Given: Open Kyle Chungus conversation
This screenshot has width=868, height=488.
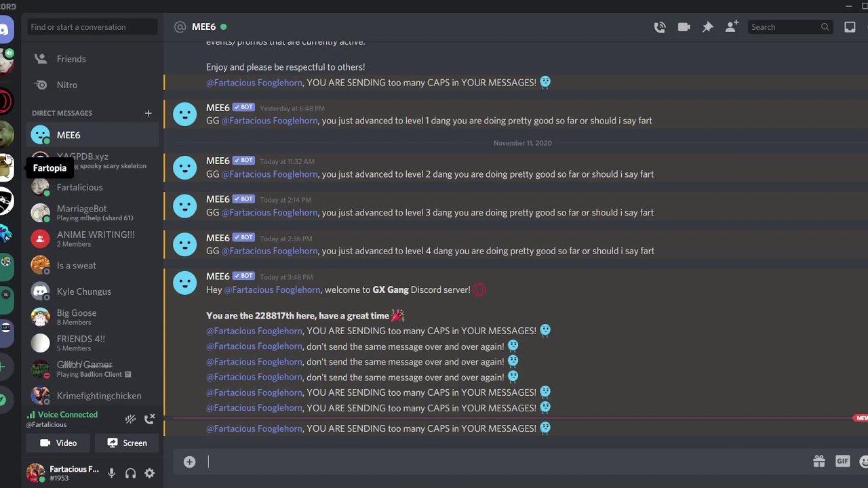Looking at the screenshot, I should click(93, 291).
